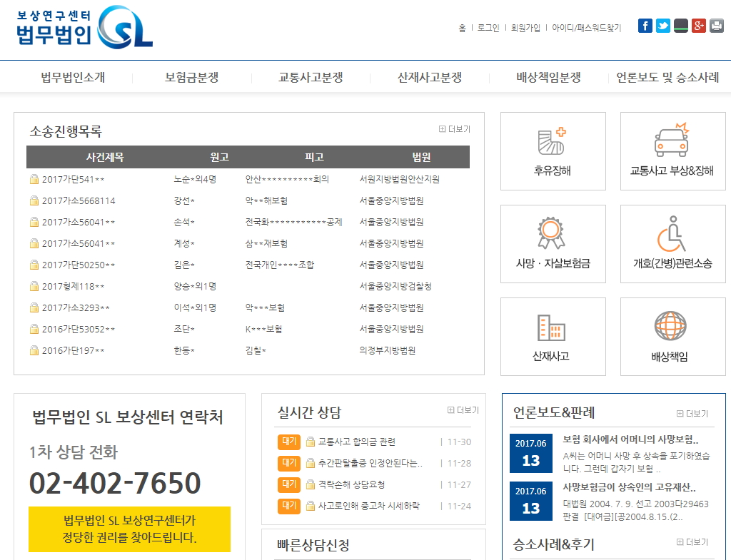This screenshot has height=560, width=731.
Task: Expand 더보기 in 소송진행목록 panel
Action: point(455,129)
